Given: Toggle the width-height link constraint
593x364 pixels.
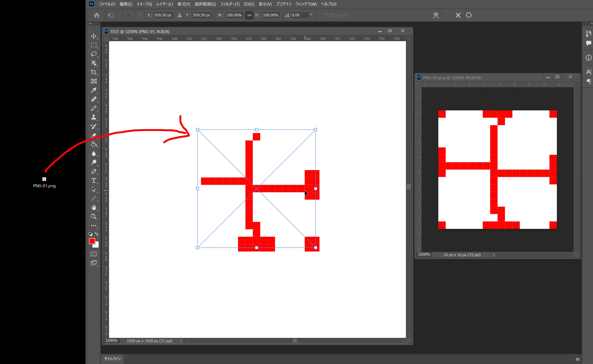Looking at the screenshot, I should tap(249, 15).
